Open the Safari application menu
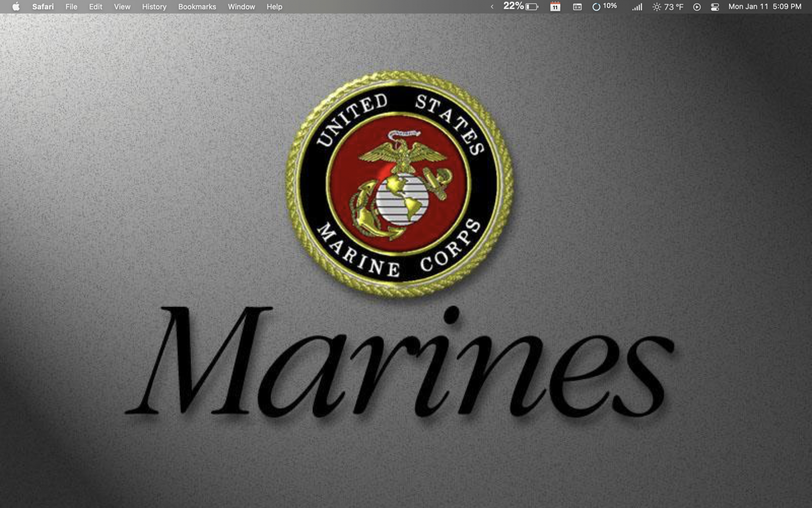The width and height of the screenshot is (812, 508). (43, 7)
